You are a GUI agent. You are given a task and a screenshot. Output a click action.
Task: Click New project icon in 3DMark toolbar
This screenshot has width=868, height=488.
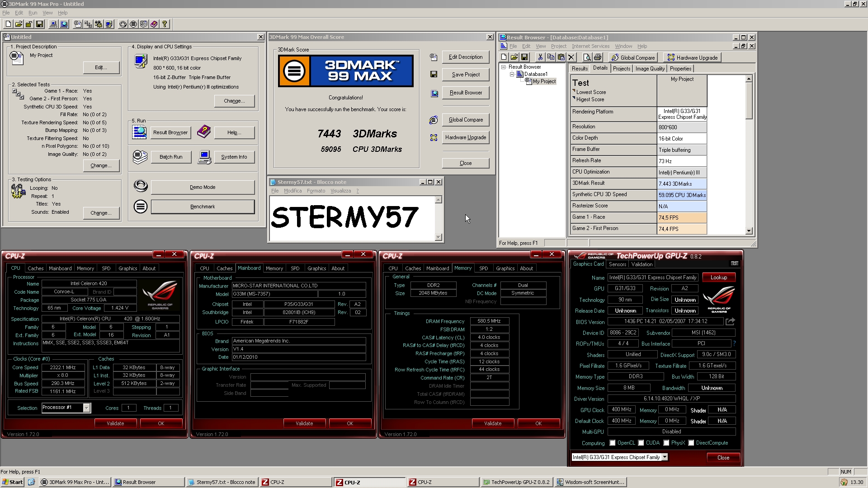pos(8,24)
